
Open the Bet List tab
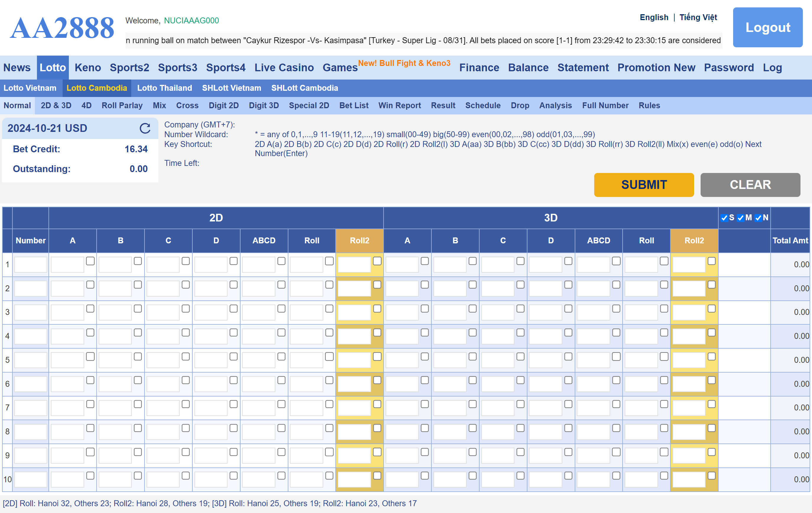pos(354,105)
